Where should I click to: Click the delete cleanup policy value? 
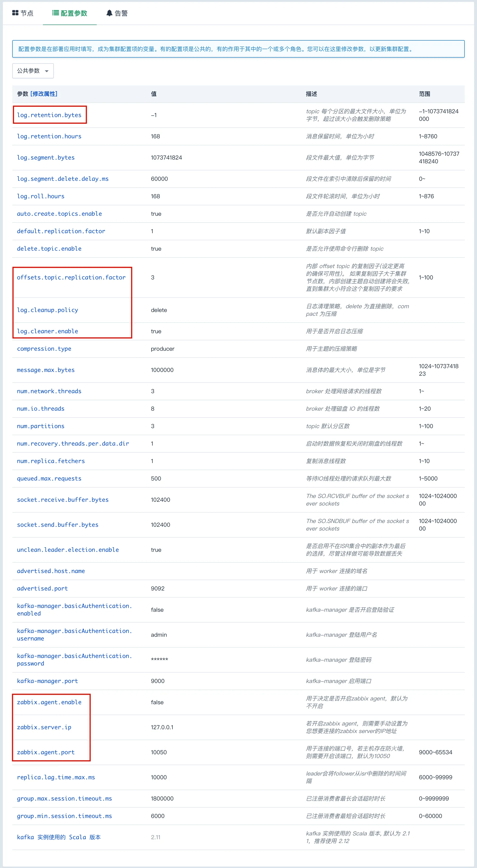coord(159,310)
